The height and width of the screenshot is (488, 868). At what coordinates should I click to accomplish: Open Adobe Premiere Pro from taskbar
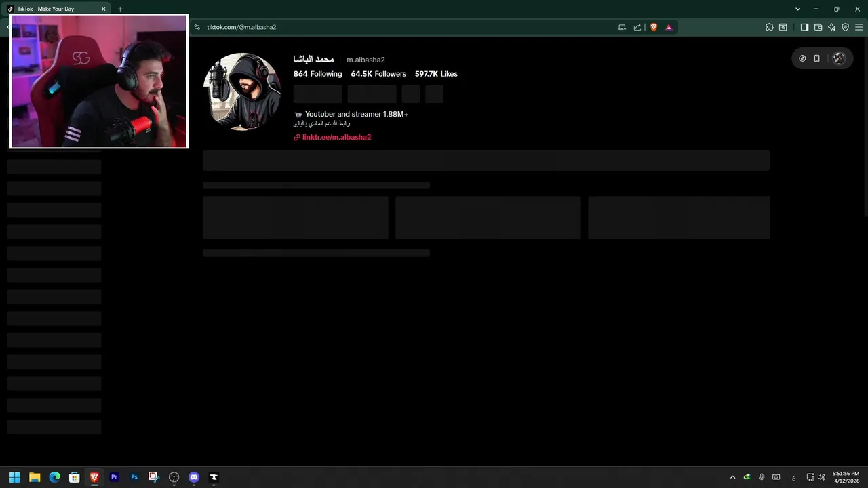pyautogui.click(x=115, y=477)
